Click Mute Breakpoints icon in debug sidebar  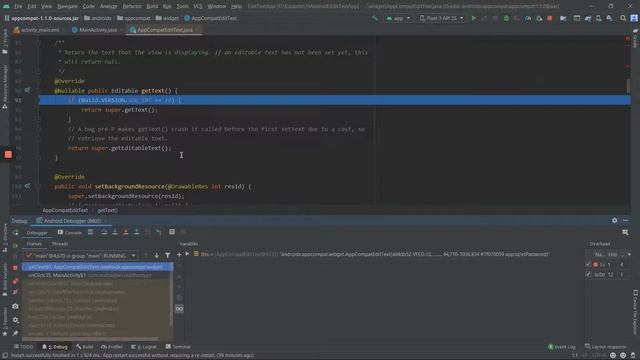16,292
